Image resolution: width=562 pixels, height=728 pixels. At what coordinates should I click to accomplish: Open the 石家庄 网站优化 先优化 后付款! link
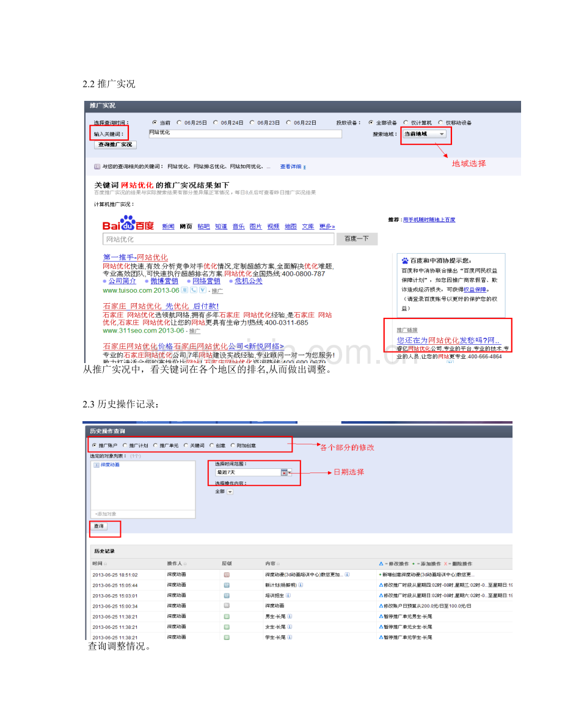point(161,306)
